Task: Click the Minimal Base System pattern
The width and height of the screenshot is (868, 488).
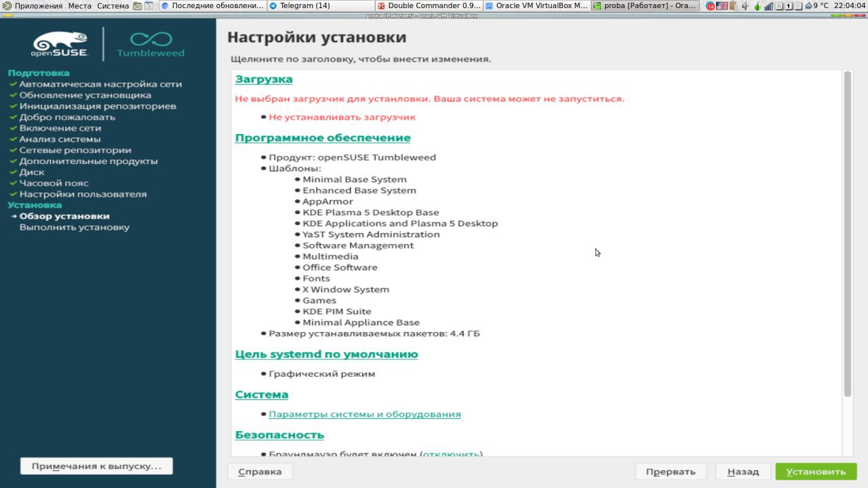Action: tap(355, 180)
